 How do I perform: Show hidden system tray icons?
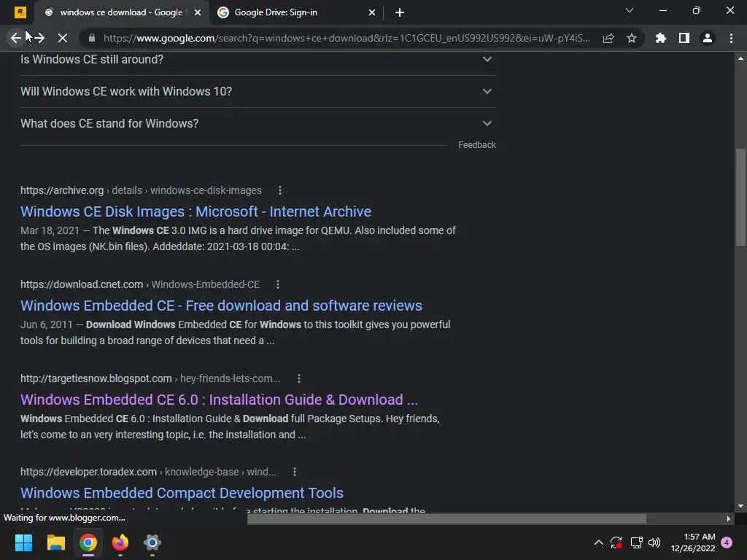point(598,542)
